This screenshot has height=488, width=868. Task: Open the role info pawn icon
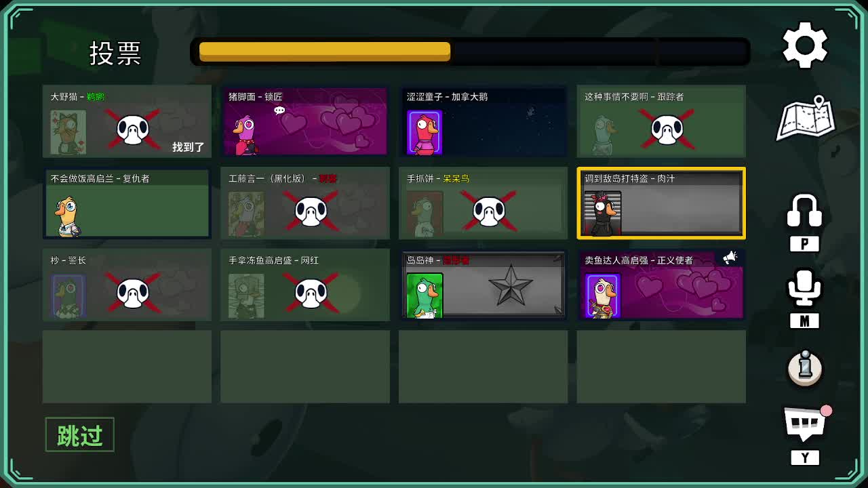tap(805, 368)
